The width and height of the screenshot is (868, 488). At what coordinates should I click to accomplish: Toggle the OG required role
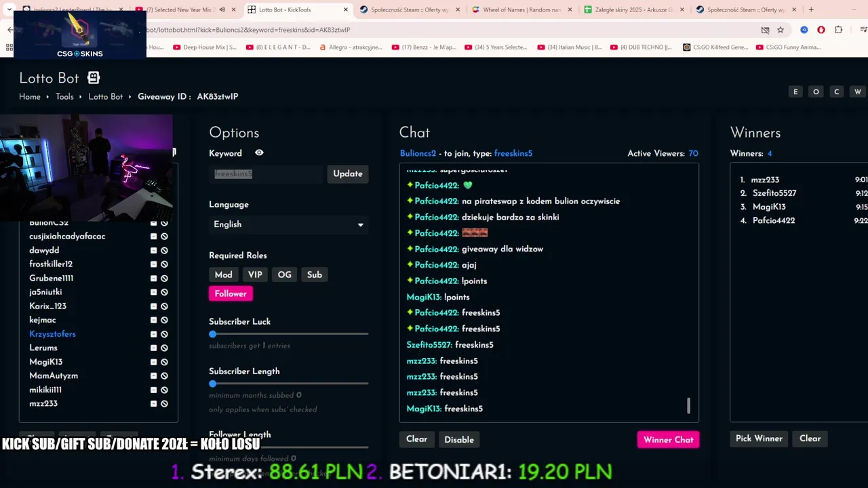[x=284, y=274]
